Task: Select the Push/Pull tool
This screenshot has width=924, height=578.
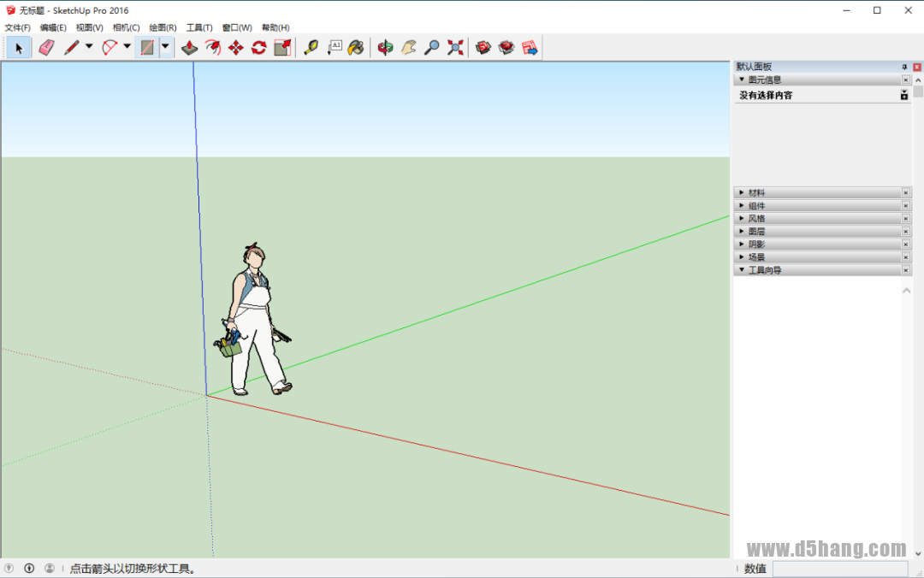Action: click(x=189, y=48)
